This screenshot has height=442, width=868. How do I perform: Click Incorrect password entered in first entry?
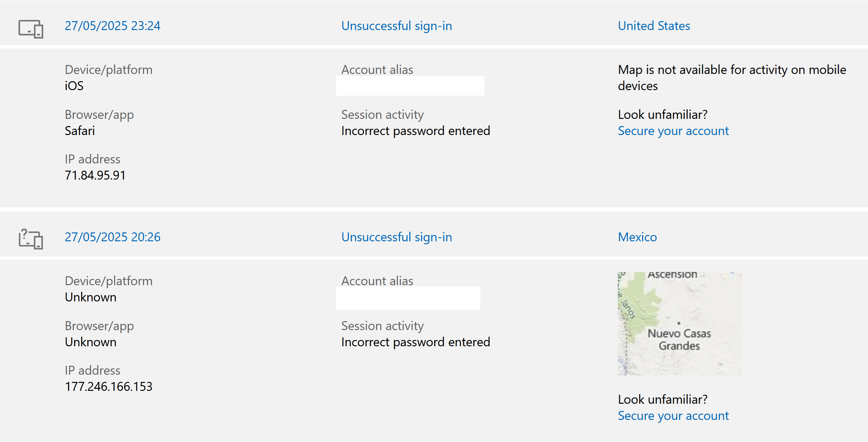[415, 131]
